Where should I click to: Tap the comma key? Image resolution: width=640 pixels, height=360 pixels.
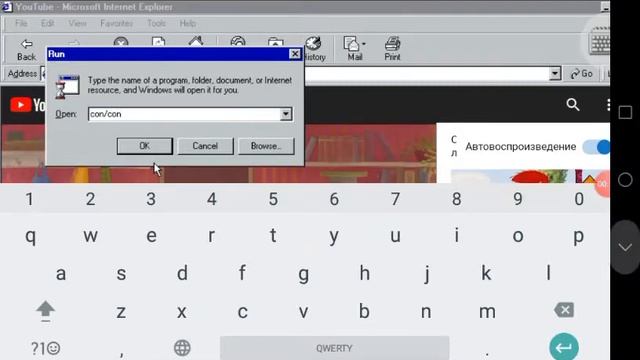click(121, 353)
